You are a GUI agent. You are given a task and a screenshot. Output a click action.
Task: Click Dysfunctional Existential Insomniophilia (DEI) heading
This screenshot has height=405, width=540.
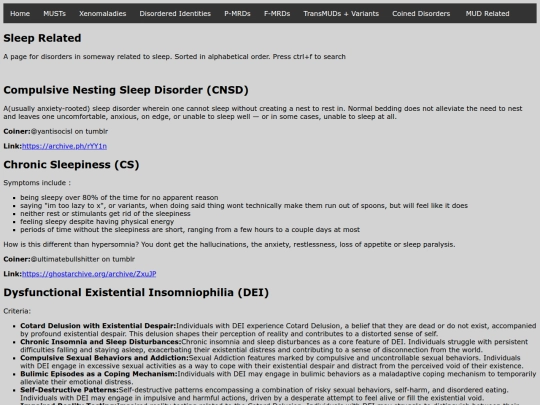pos(136,292)
